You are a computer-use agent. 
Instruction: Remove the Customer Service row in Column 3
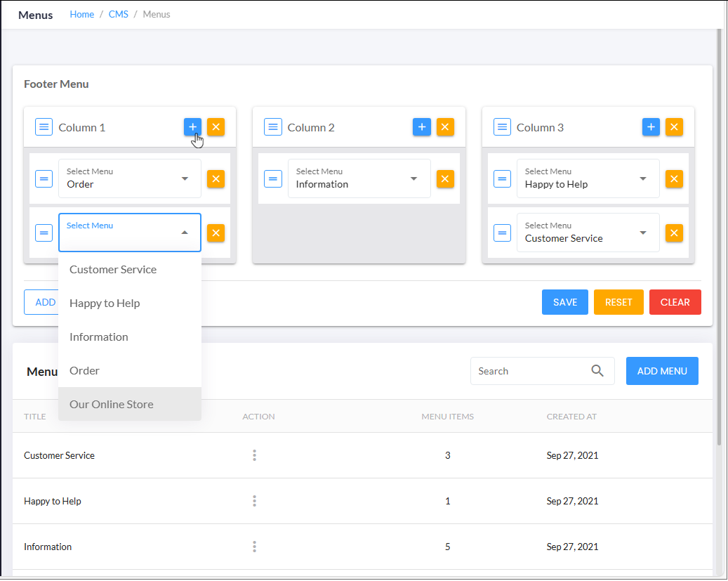tap(674, 233)
